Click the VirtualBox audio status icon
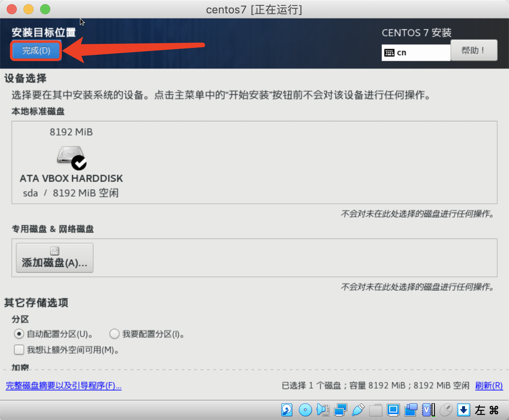 click(323, 410)
